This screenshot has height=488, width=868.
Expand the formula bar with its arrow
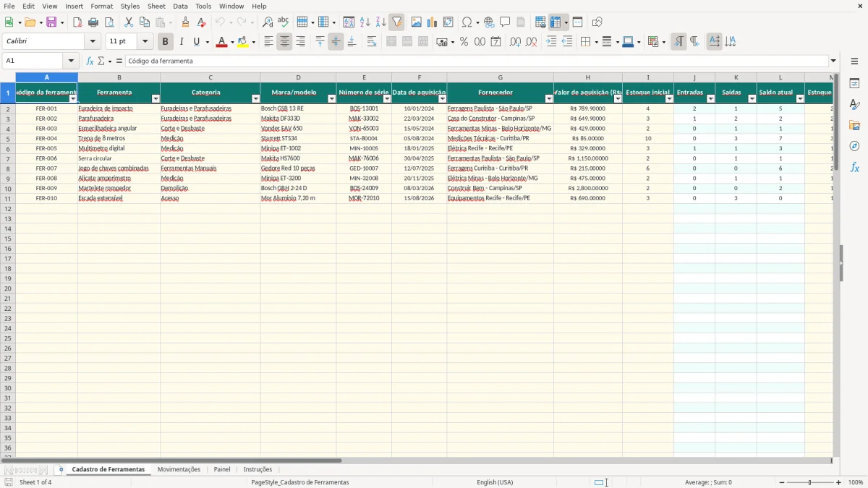pyautogui.click(x=833, y=61)
